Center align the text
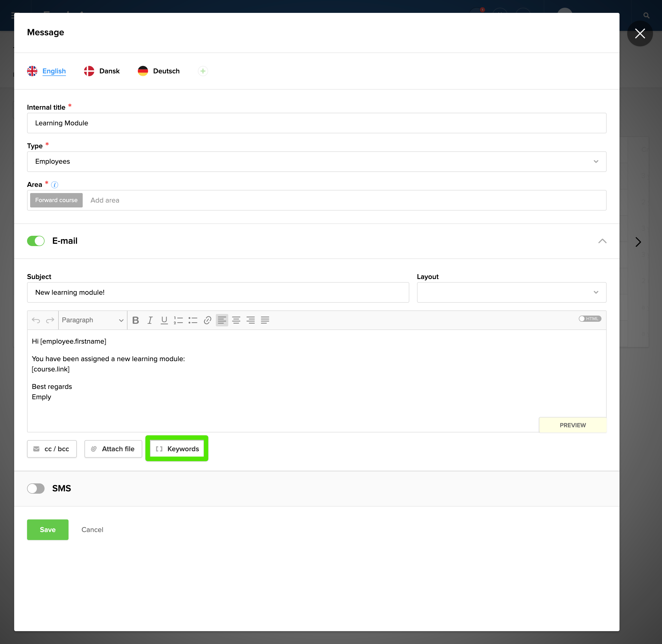The image size is (662, 644). point(236,320)
